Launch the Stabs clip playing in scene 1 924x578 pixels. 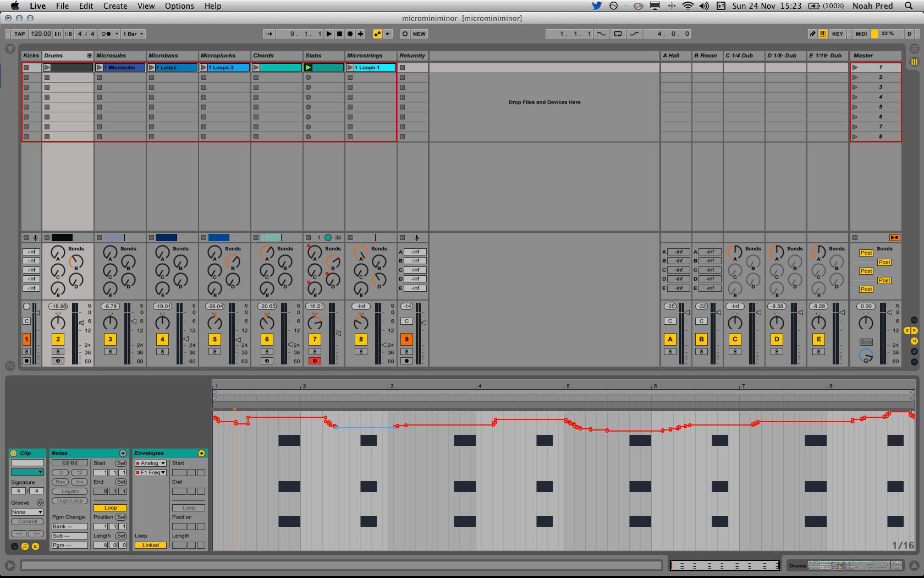click(309, 67)
